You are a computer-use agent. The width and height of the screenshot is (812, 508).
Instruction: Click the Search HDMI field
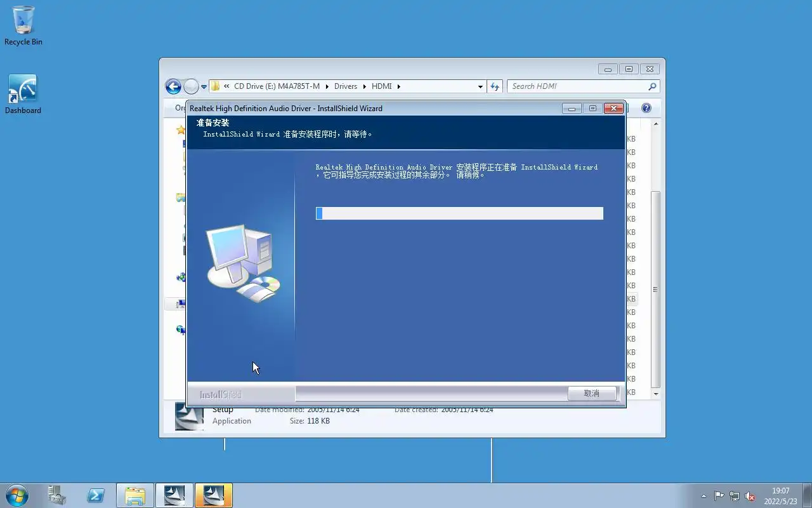pos(577,86)
